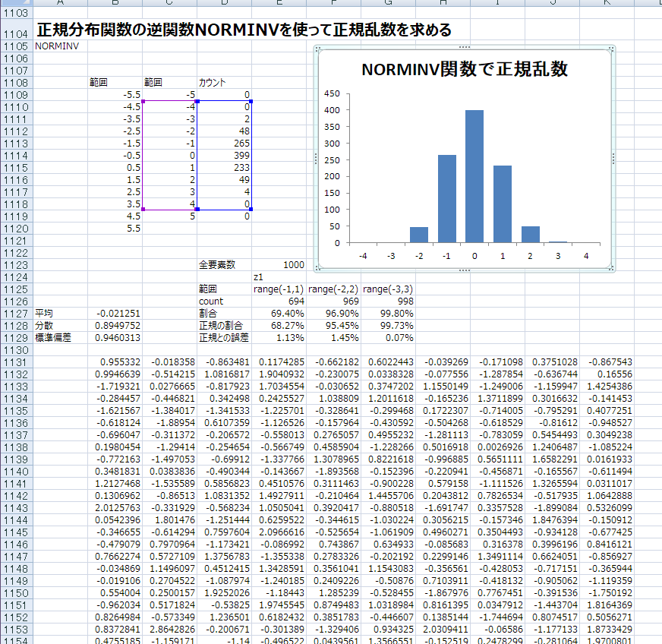Click the 分散 label cell

pyautogui.click(x=60, y=326)
